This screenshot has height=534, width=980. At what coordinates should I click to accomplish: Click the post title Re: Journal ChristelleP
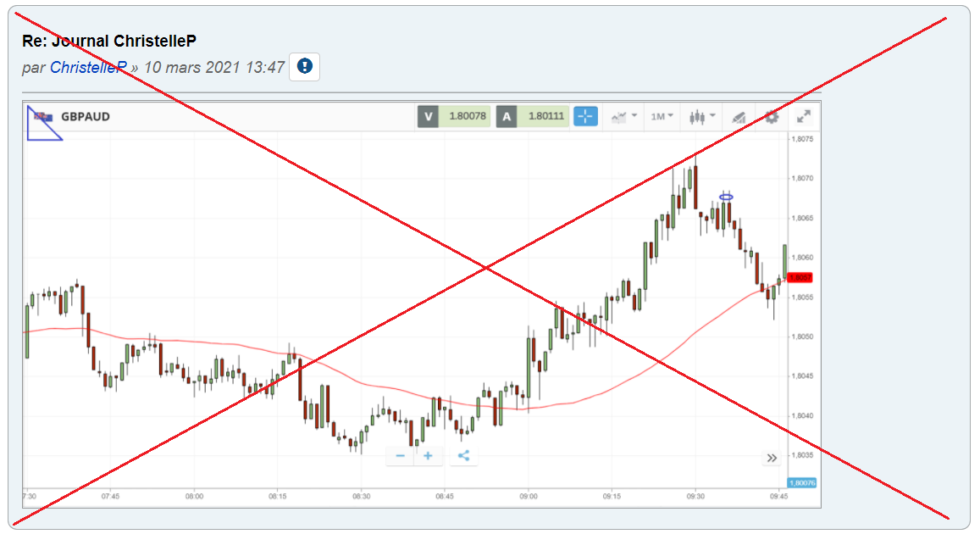[109, 42]
